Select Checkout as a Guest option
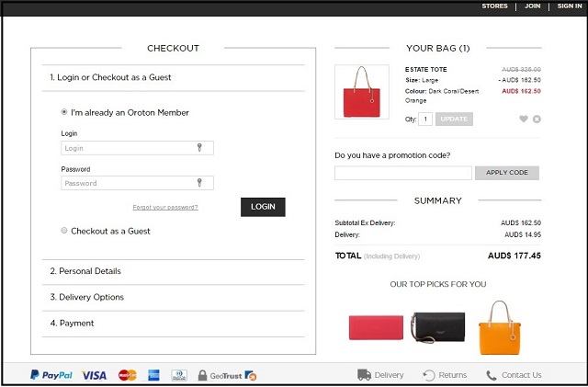Viewport: 588px width, 387px height. coord(64,231)
